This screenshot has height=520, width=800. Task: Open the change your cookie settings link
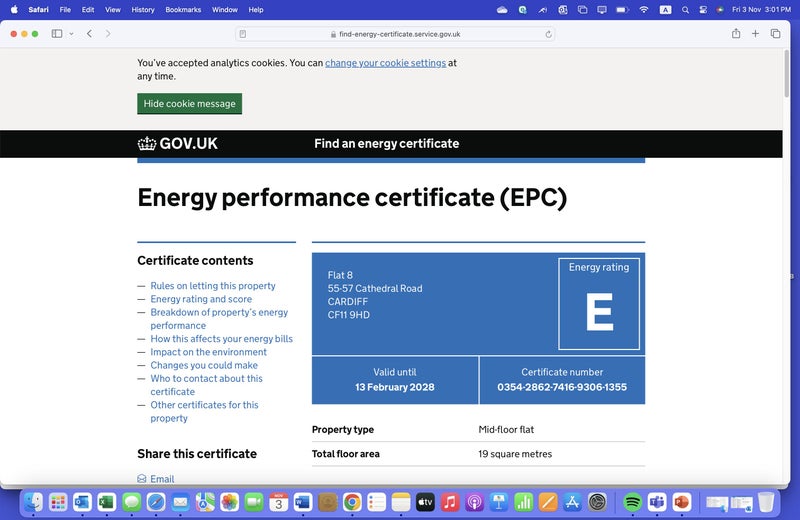[385, 63]
